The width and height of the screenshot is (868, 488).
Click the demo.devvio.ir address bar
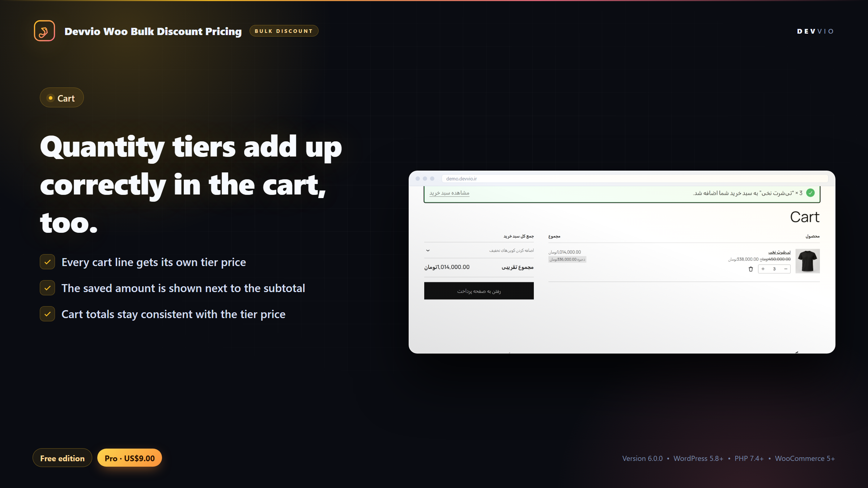[x=635, y=179]
